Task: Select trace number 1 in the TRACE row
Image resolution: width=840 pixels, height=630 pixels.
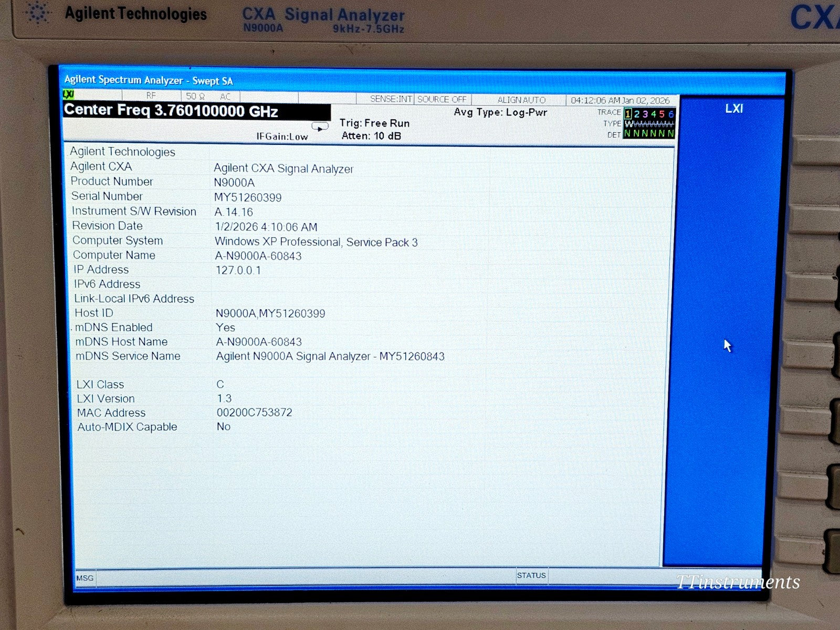Action: click(628, 112)
